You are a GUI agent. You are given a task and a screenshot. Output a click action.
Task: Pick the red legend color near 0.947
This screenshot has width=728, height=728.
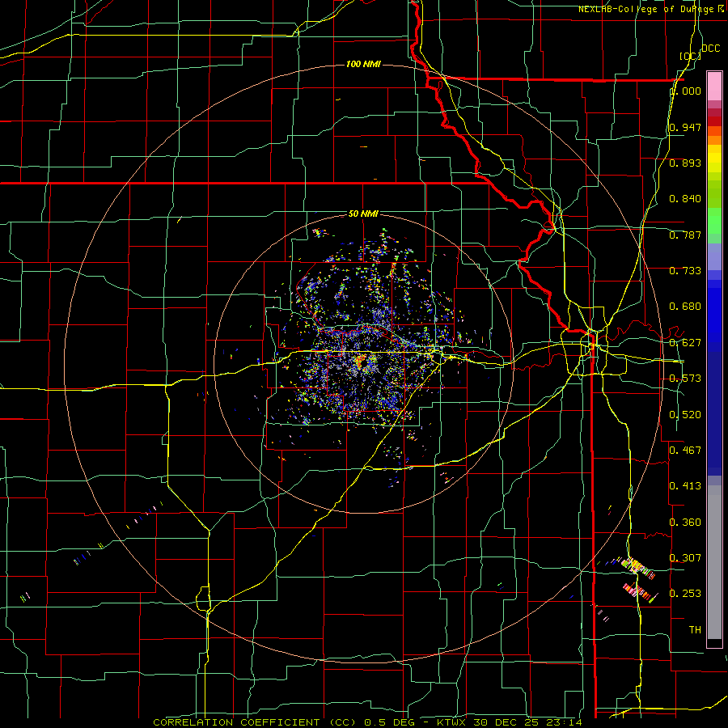(x=714, y=121)
